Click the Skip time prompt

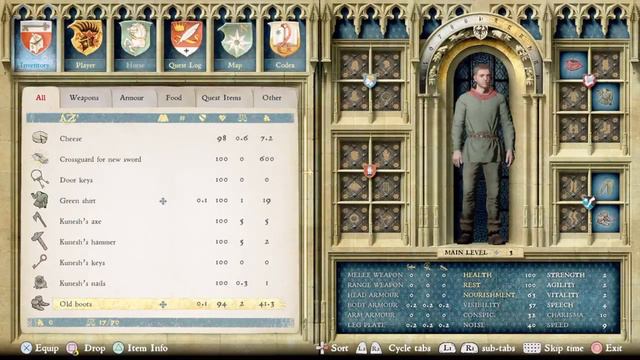[x=553, y=348]
